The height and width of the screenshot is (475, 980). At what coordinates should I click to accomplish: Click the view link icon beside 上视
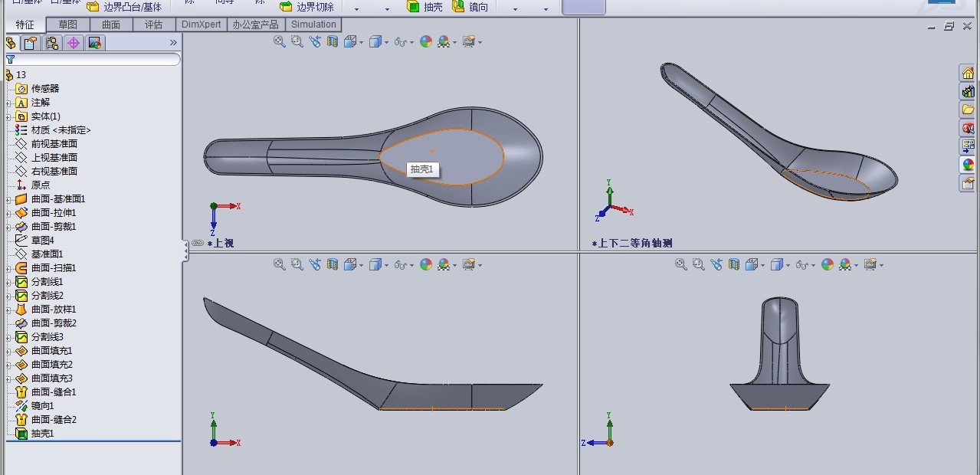point(197,243)
